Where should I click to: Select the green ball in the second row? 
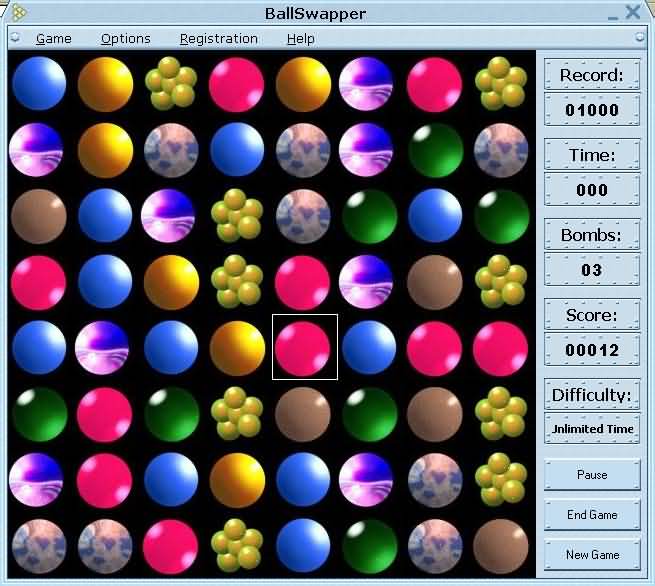(x=435, y=150)
